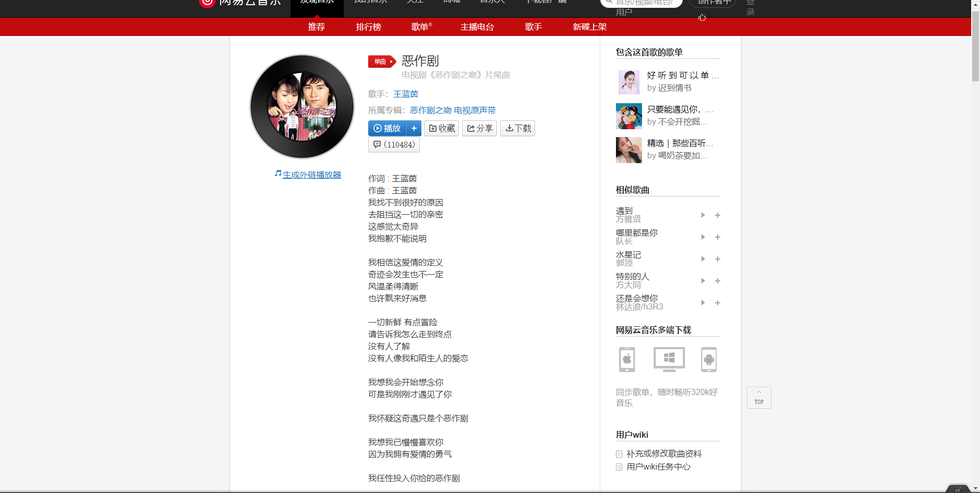Collect the song using 收藏
This screenshot has height=493, width=980.
[441, 128]
